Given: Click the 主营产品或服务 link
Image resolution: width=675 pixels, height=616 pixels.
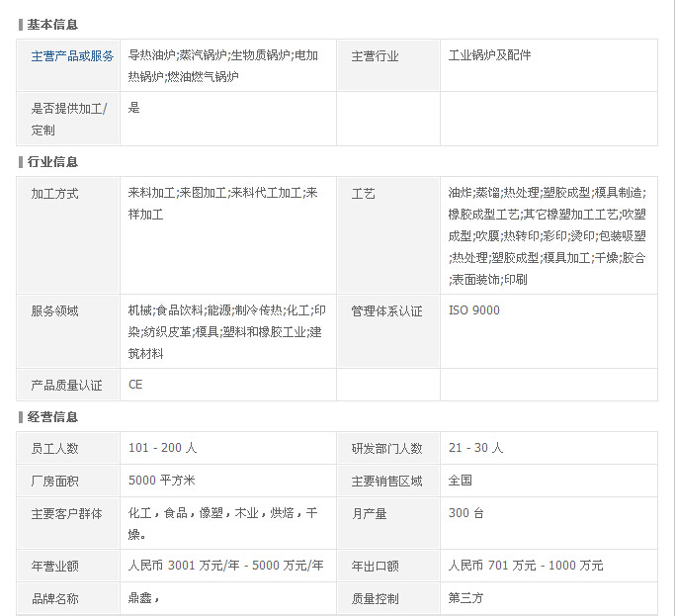Looking at the screenshot, I should [x=72, y=56].
